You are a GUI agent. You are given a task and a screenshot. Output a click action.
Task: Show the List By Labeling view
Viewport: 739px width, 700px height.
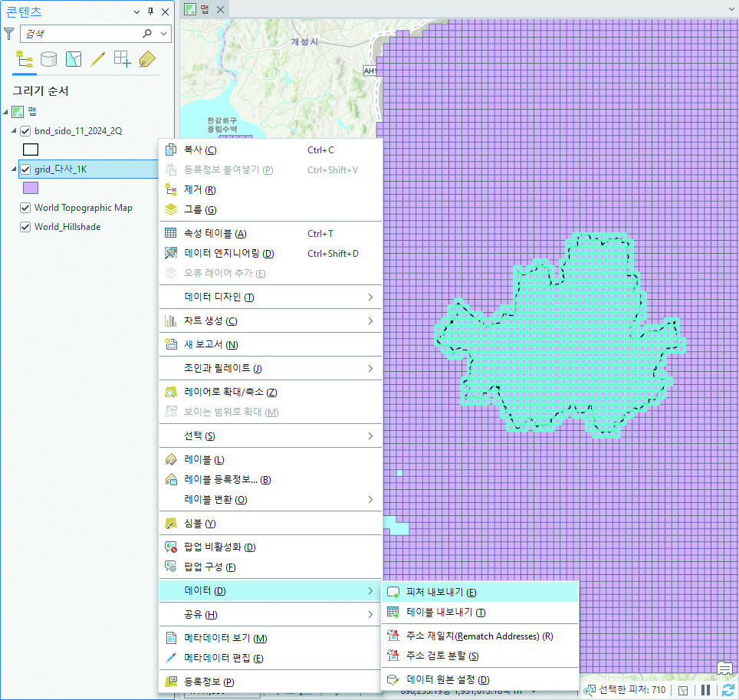coord(147,59)
